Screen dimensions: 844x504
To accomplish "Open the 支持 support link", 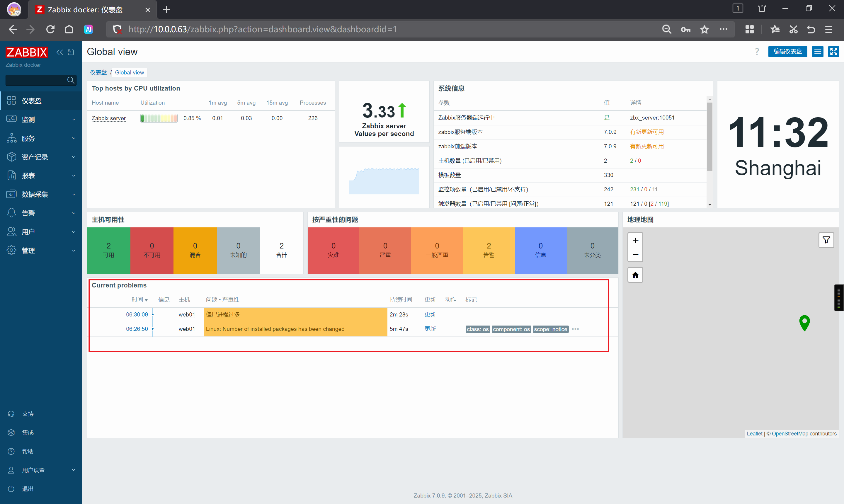I will (x=28, y=414).
